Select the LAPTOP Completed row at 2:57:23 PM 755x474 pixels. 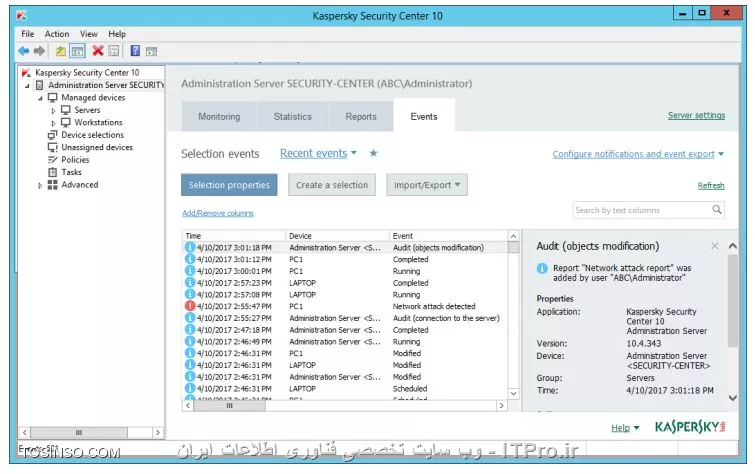click(345, 283)
